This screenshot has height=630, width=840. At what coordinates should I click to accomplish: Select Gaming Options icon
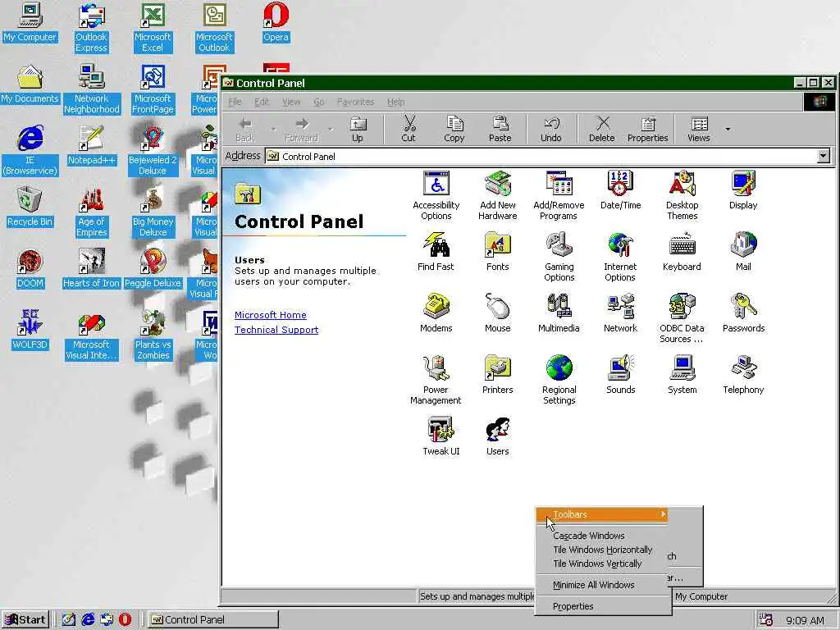[x=559, y=257]
